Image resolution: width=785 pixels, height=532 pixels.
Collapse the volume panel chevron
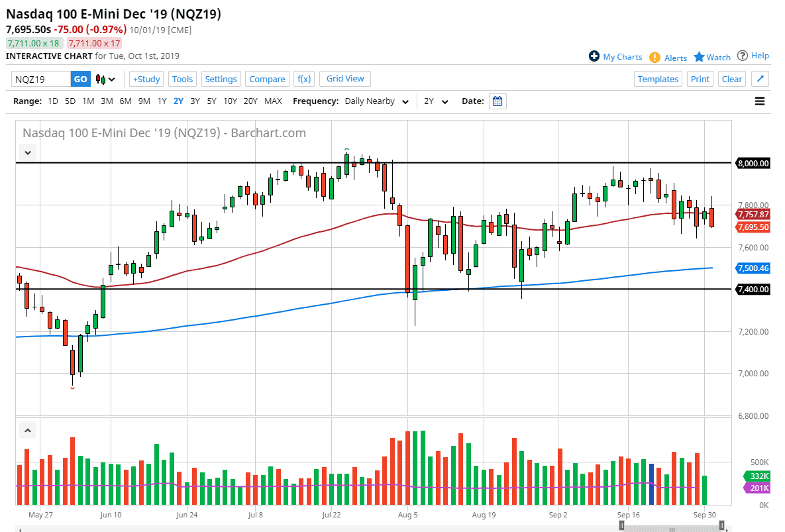(28, 430)
